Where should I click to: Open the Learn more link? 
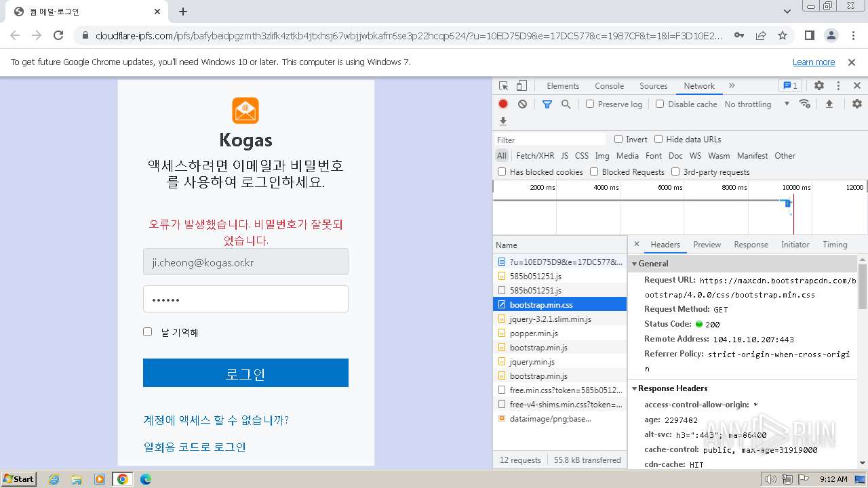(814, 62)
